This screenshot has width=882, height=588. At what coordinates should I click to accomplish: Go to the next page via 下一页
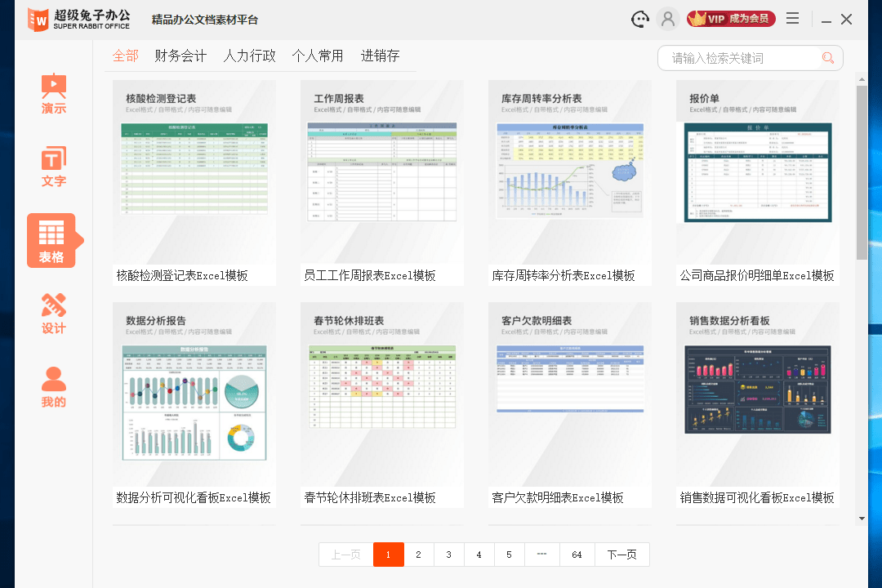pyautogui.click(x=621, y=555)
